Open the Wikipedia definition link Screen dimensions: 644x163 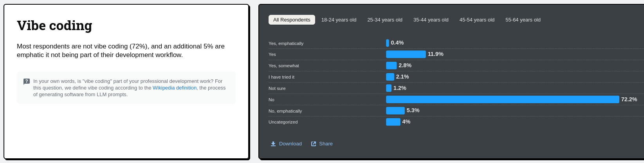175,88
